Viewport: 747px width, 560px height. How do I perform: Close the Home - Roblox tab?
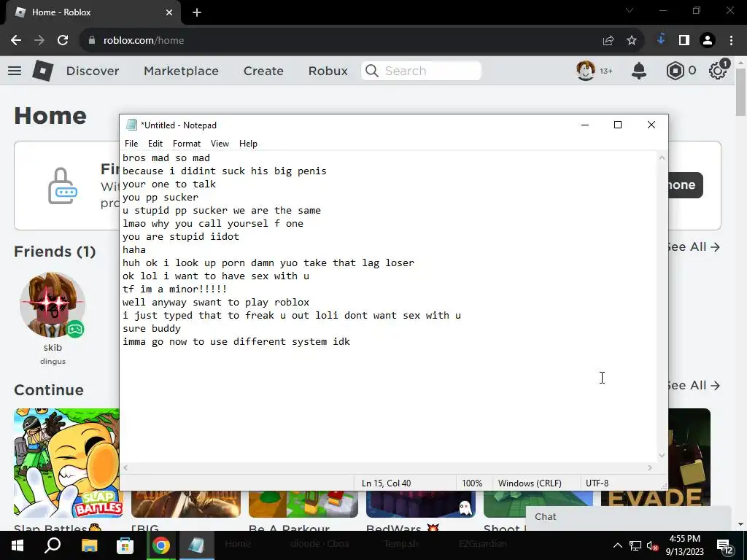169,12
